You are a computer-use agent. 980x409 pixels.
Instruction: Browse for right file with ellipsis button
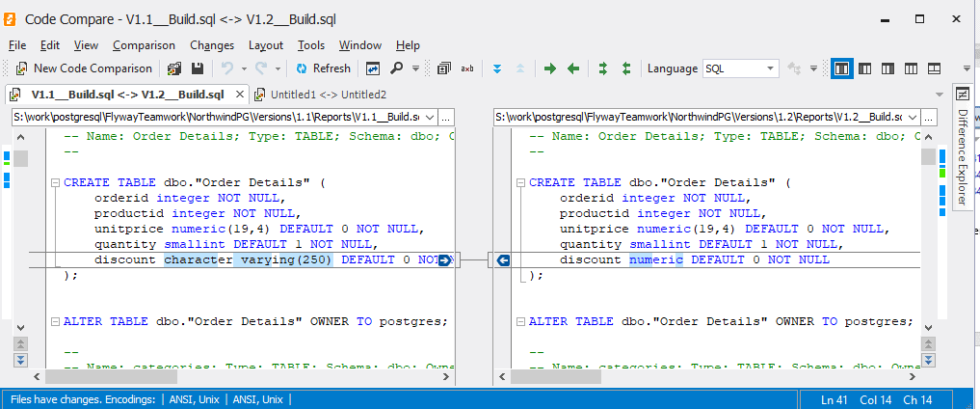pos(929,117)
